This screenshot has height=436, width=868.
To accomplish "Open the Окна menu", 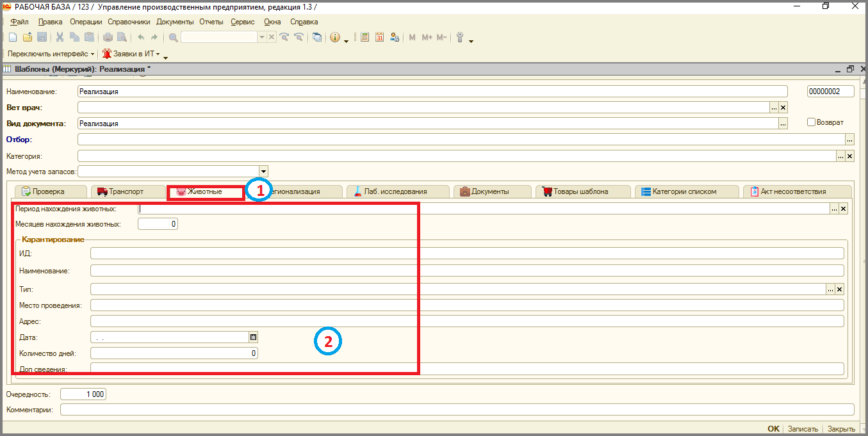I will pyautogui.click(x=272, y=22).
